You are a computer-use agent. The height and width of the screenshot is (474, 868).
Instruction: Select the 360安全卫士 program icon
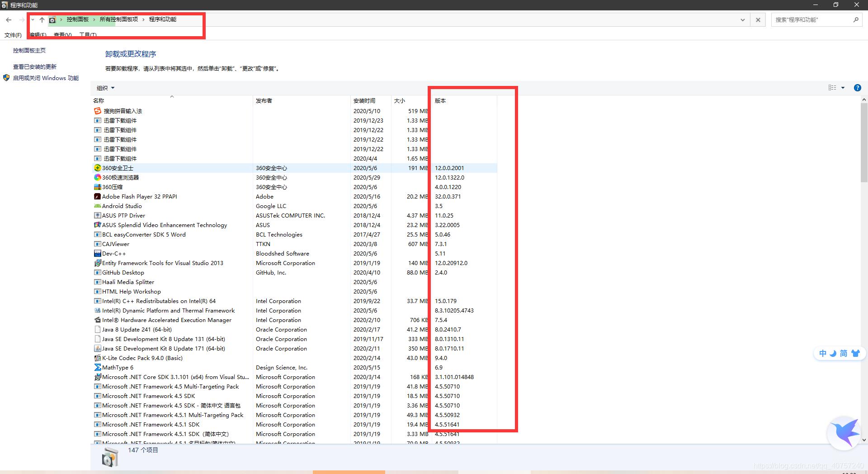(x=97, y=168)
